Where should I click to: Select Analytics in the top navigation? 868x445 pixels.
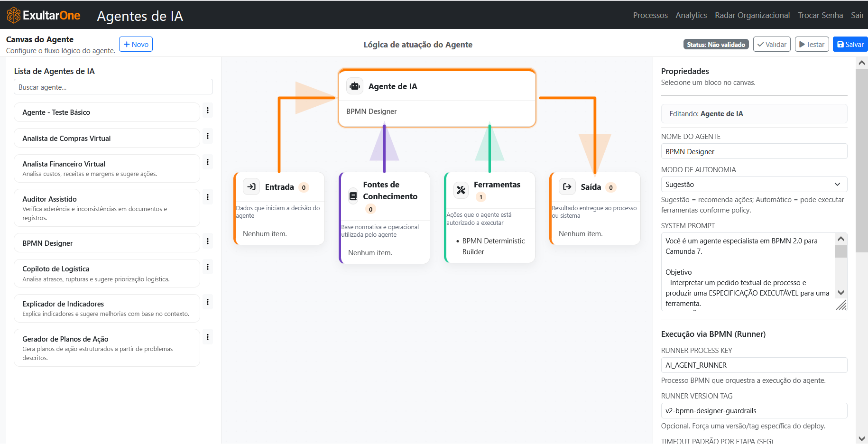click(x=691, y=15)
